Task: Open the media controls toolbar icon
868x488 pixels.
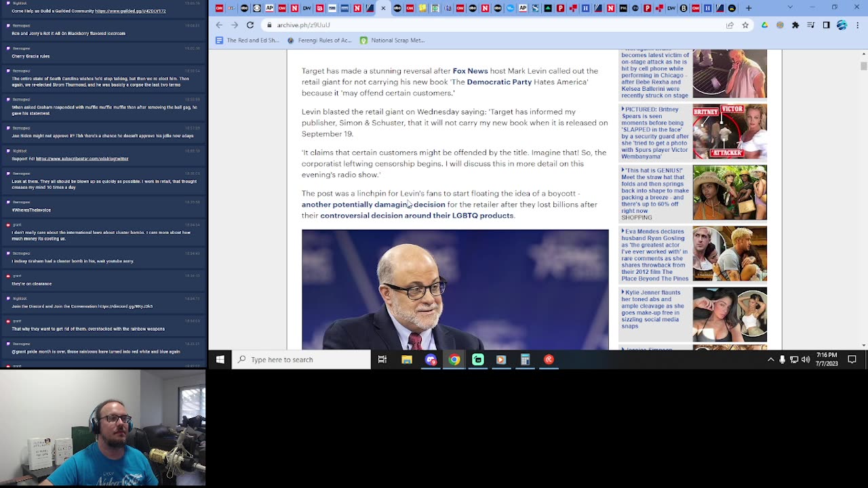Action: click(x=811, y=25)
